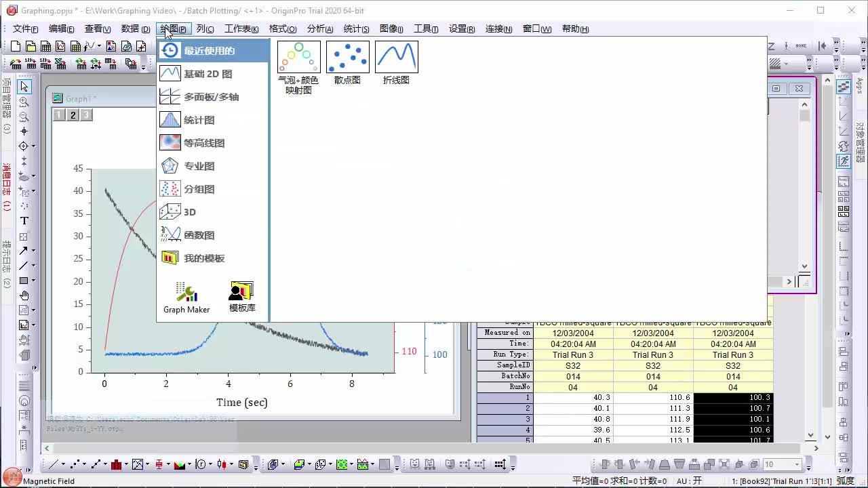Viewport: 868px width, 488px height.
Task: Select the Text tool
Action: [24, 221]
